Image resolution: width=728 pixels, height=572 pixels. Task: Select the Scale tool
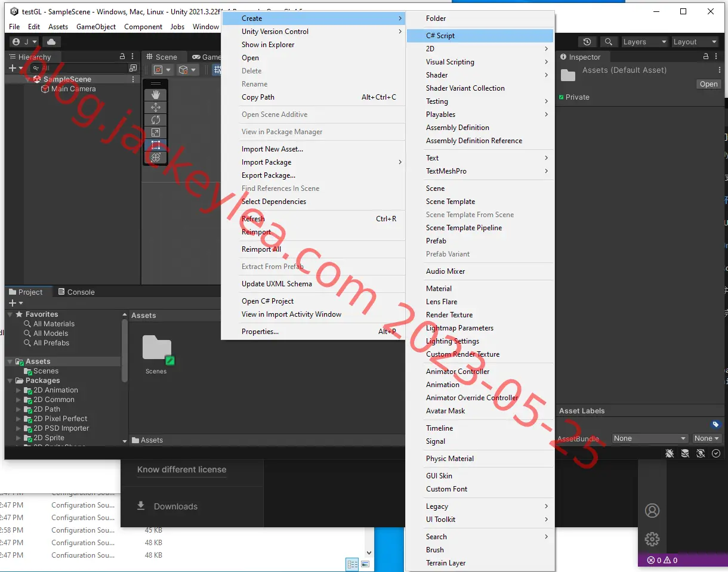(x=156, y=132)
